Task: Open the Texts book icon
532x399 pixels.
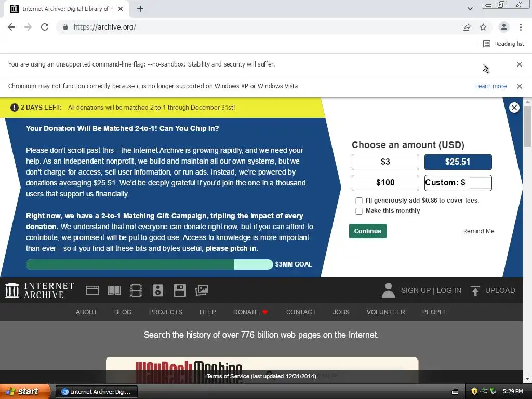Action: pyautogui.click(x=114, y=290)
